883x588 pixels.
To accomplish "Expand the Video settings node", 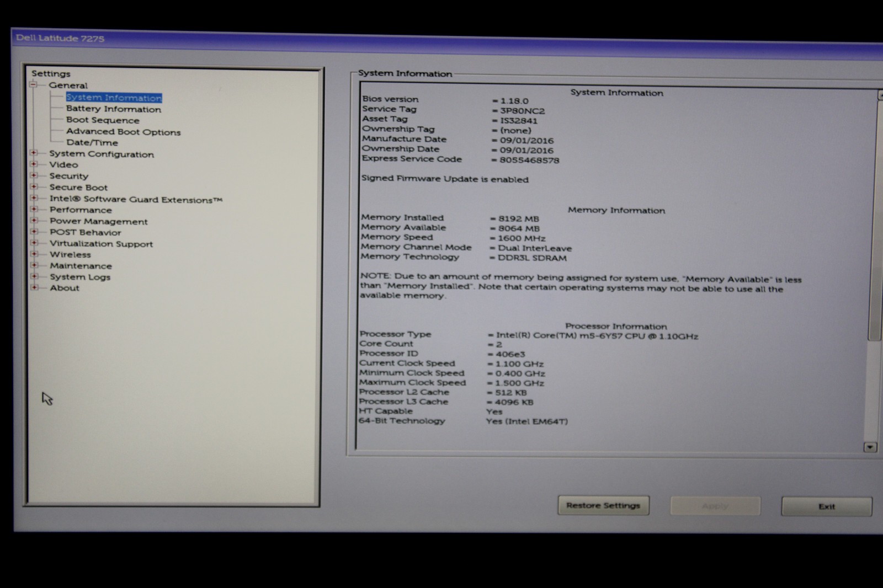I will [34, 164].
